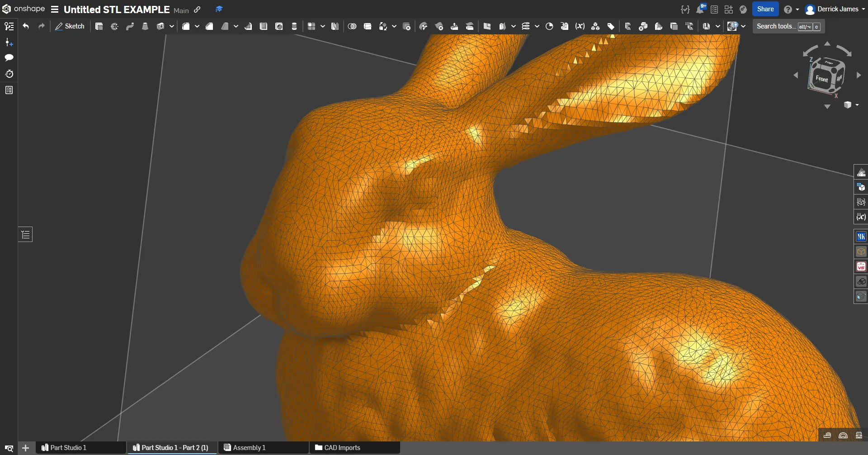Screen dimensions: 868x455
Task: Select the Offset surface tool
Action: (487, 26)
